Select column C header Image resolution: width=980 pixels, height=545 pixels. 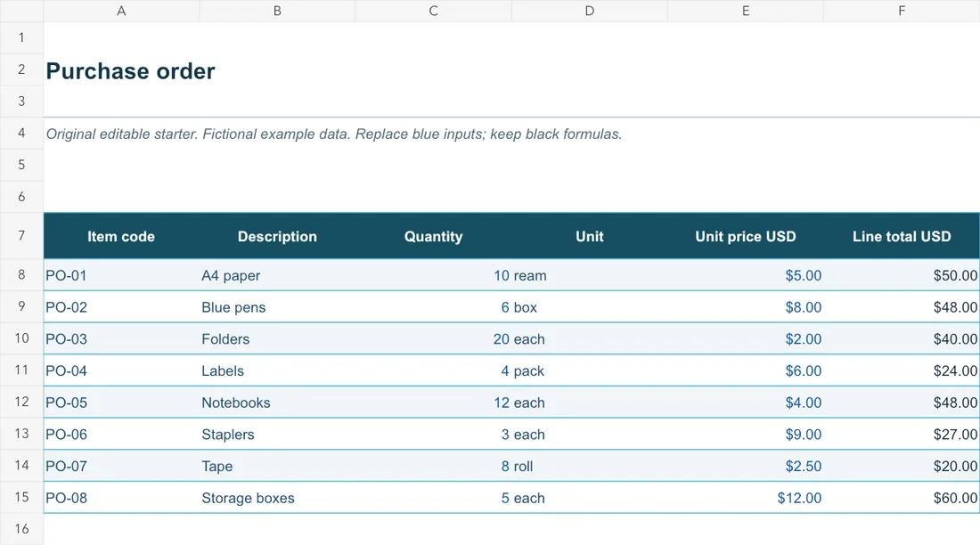(433, 11)
